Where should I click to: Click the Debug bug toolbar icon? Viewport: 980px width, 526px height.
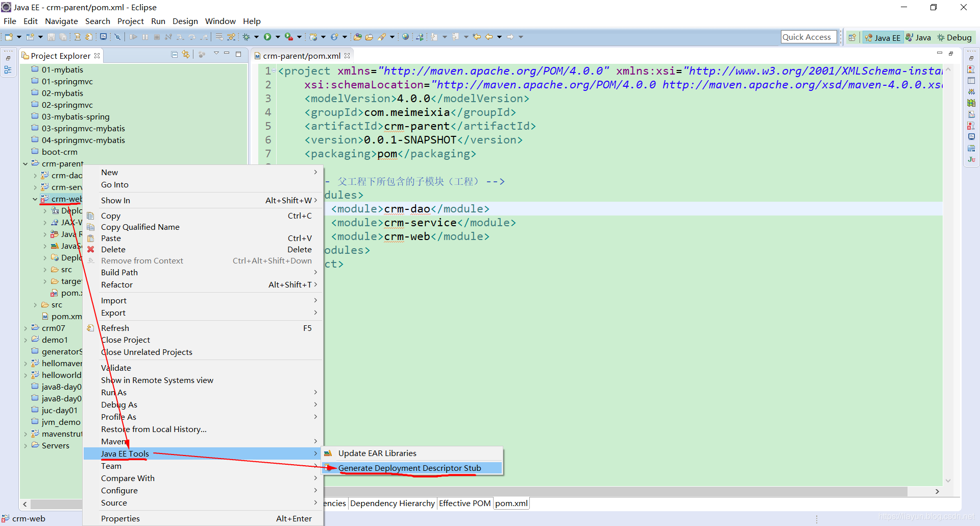pos(247,37)
